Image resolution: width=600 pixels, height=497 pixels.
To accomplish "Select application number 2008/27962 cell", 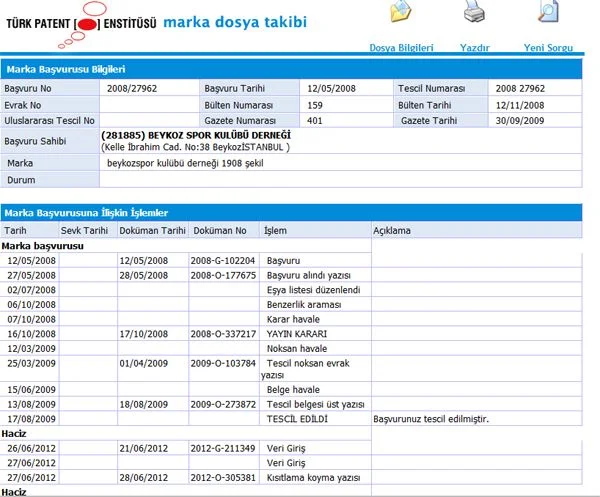I will pos(130,89).
